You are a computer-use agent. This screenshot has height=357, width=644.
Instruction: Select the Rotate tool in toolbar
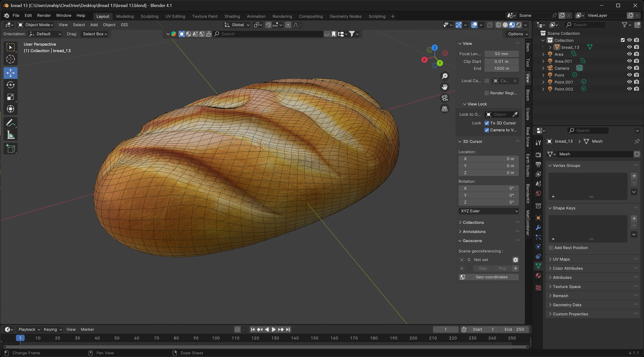tap(10, 85)
